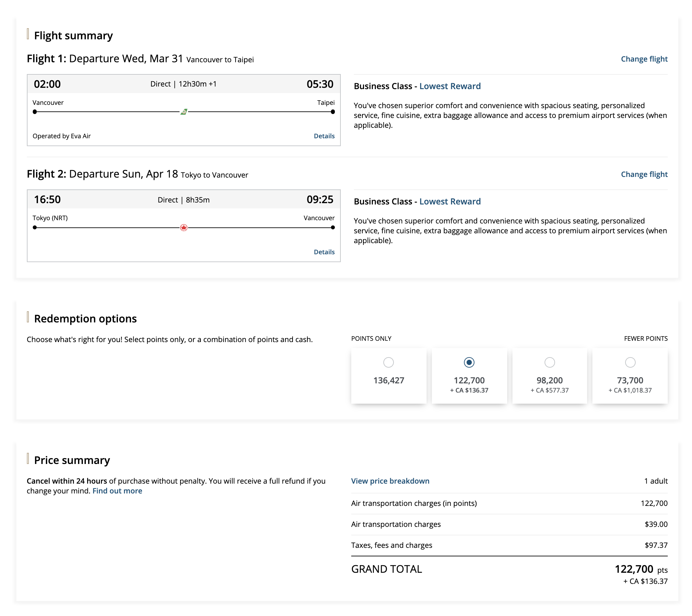Open Details for Vancouver to Taipei flight
The image size is (692, 616).
click(324, 136)
